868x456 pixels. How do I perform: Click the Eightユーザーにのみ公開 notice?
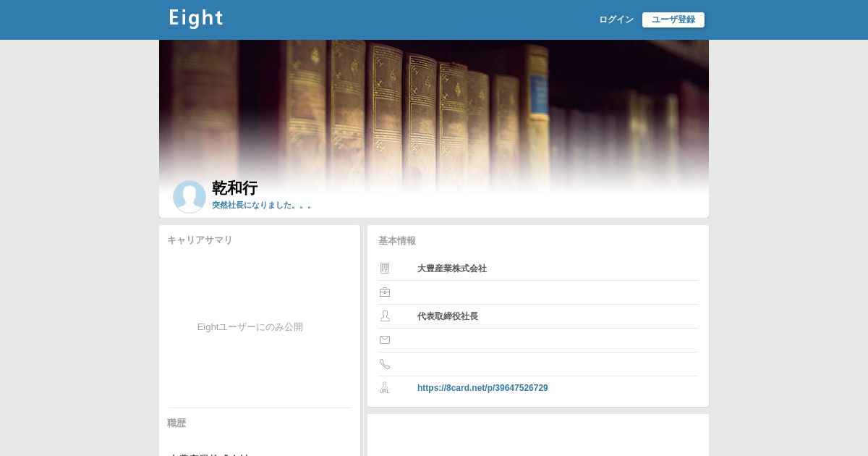(250, 327)
